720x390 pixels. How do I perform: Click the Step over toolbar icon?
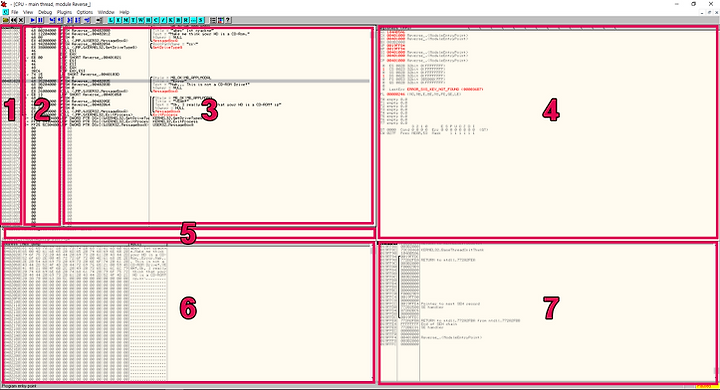60,20
